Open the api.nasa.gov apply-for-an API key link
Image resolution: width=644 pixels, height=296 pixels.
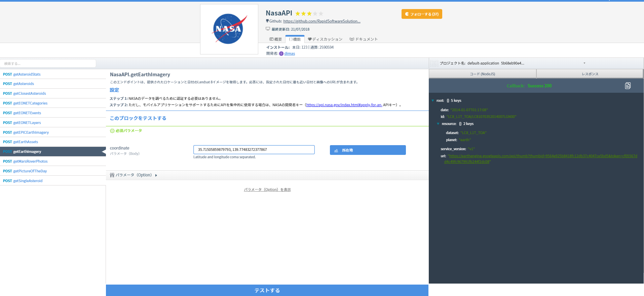click(344, 105)
